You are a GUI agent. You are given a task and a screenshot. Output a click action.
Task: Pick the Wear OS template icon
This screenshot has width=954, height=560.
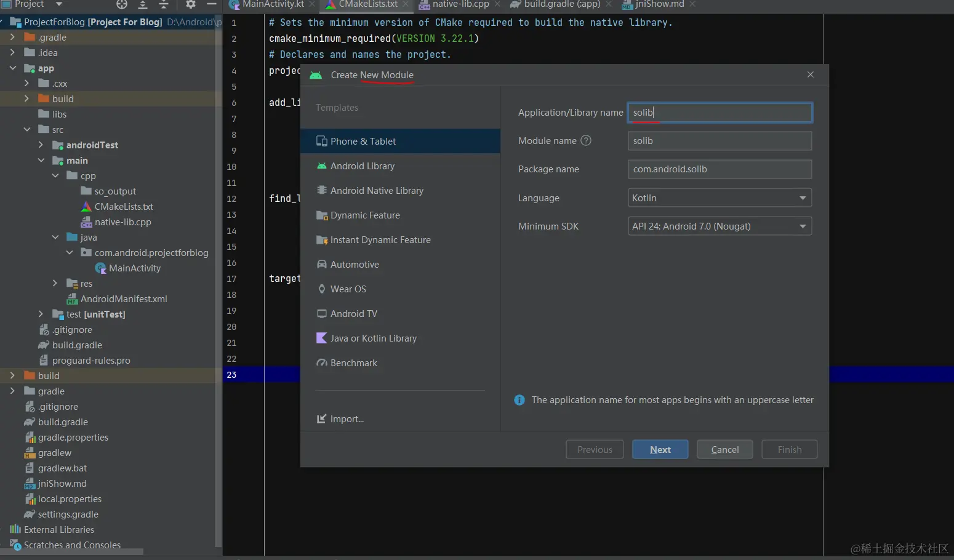click(321, 289)
